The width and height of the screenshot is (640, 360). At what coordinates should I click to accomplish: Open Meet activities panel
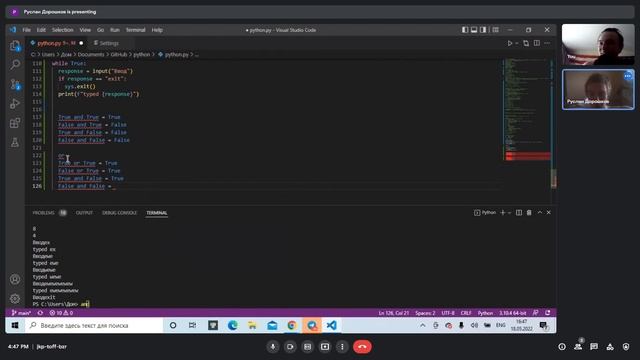(x=610, y=347)
